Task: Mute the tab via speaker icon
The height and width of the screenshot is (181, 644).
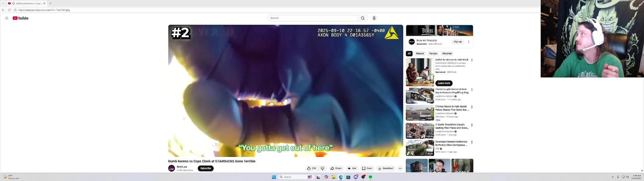Action: (x=13, y=3)
